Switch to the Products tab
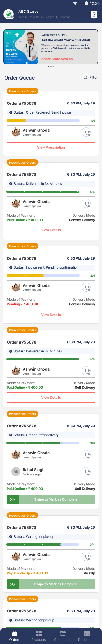Image resolution: width=102 pixels, height=644 pixels. click(x=39, y=635)
